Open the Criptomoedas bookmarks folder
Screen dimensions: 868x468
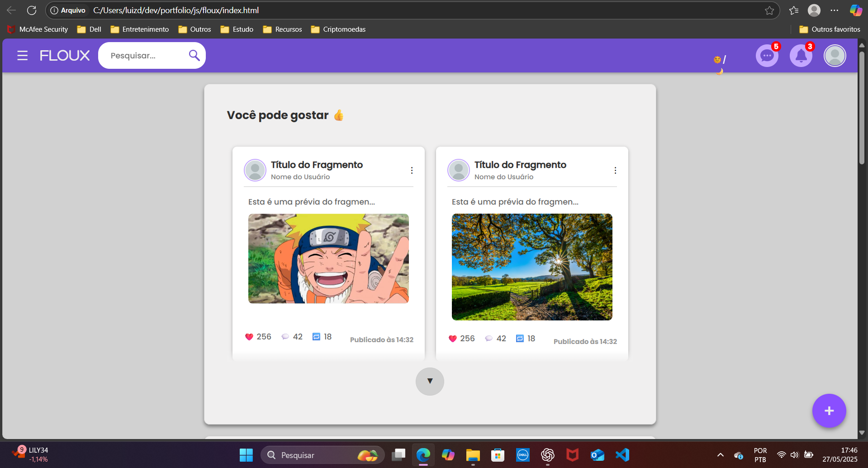pyautogui.click(x=338, y=29)
